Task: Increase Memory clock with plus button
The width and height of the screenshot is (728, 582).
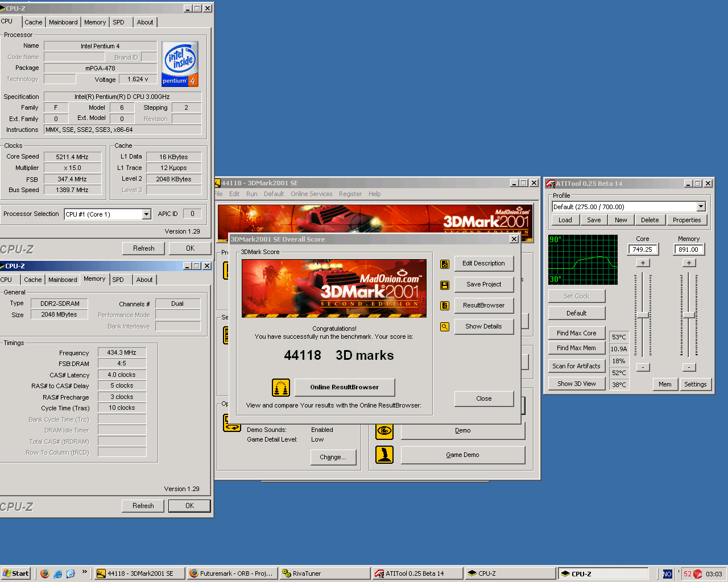Action: click(689, 263)
